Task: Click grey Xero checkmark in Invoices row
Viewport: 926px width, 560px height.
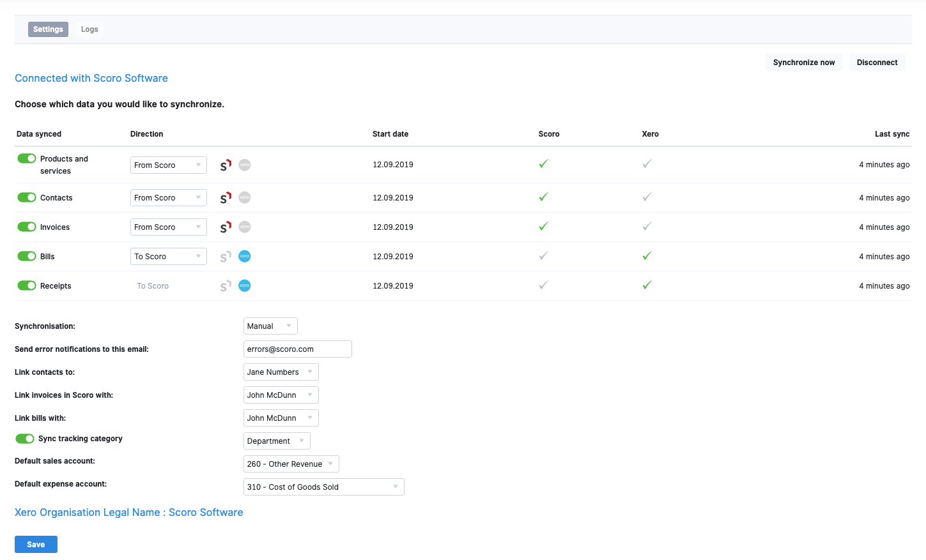Action: point(647,227)
